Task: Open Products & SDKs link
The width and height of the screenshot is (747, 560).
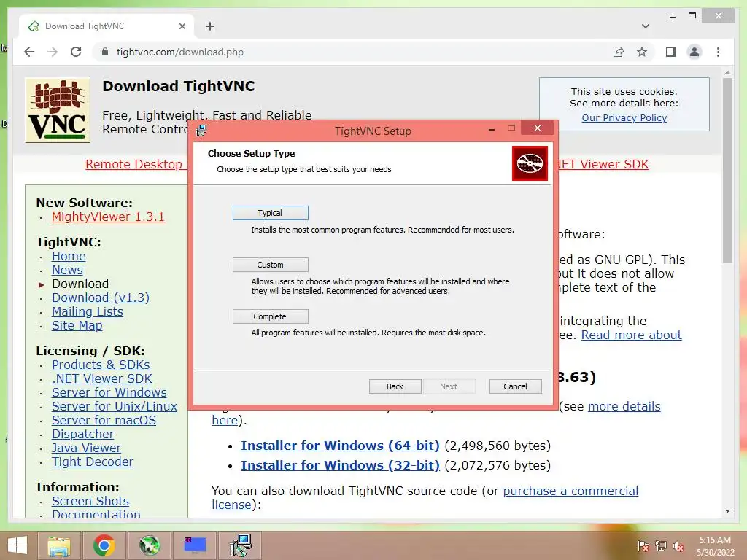Action: 101,365
